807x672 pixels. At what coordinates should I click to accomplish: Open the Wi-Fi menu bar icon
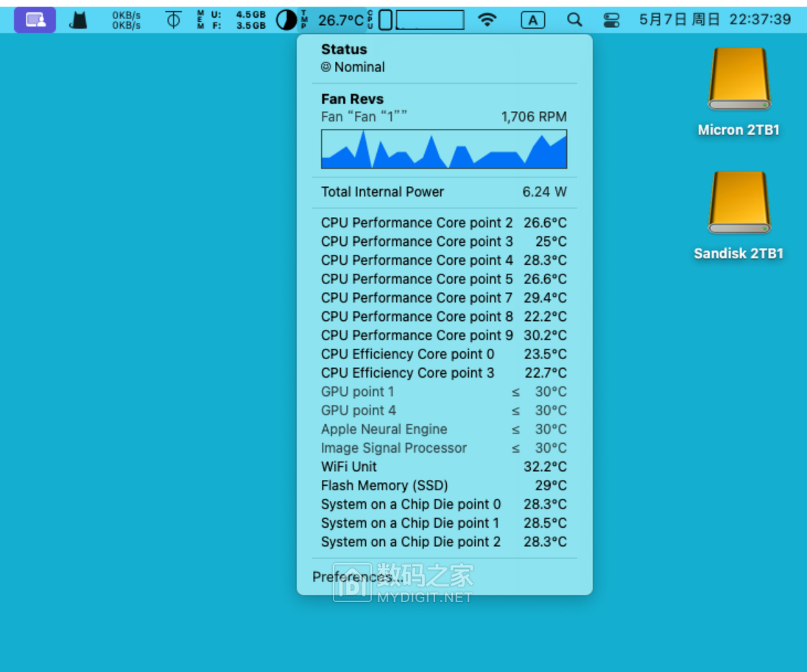coord(487,20)
